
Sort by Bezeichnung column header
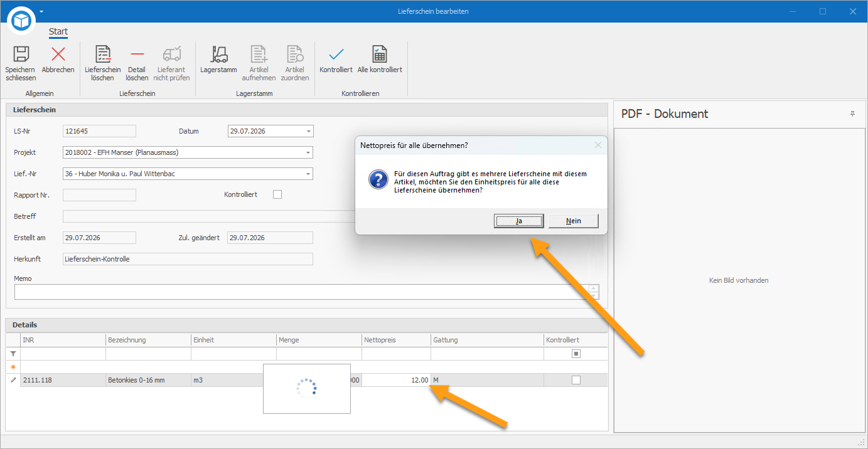click(x=148, y=340)
